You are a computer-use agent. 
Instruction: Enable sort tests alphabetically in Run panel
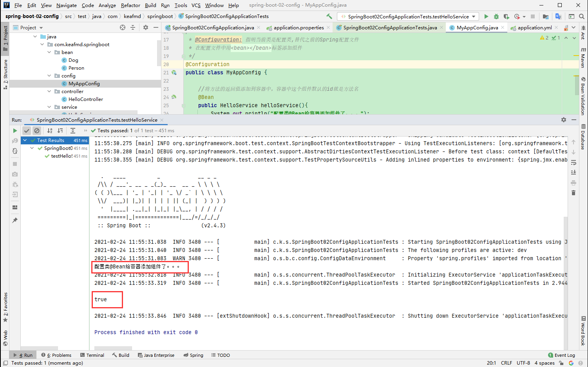click(49, 130)
